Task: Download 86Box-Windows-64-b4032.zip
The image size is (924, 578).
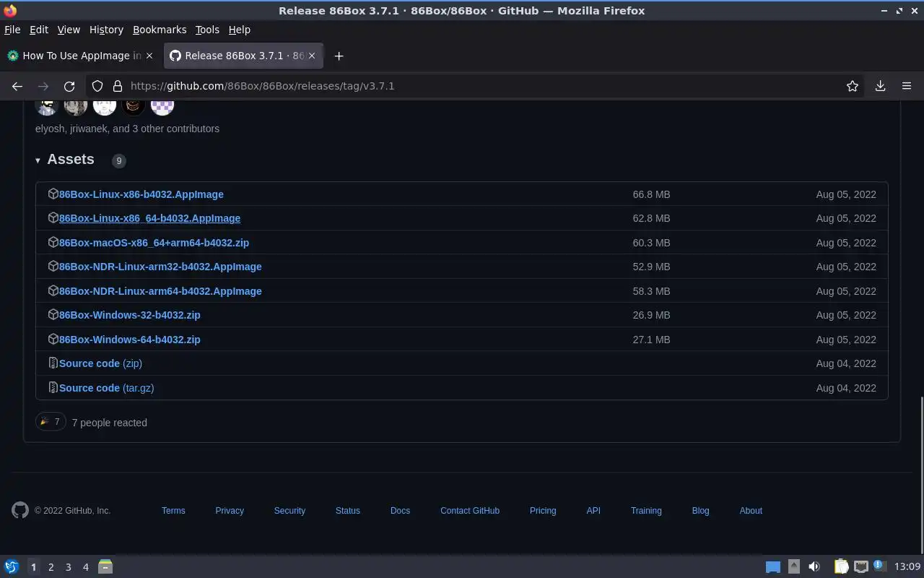Action: (130, 340)
